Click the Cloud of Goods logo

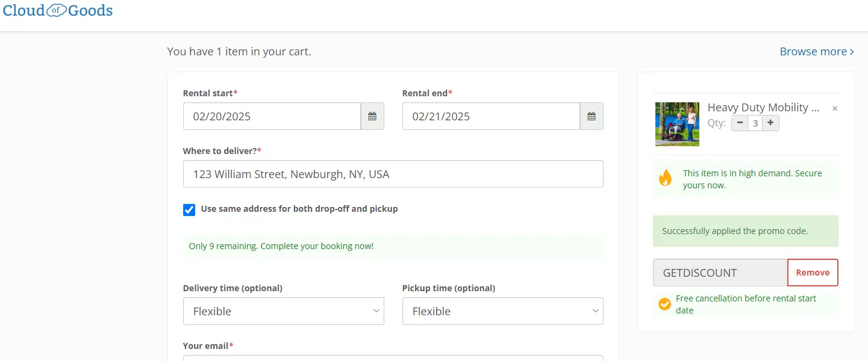coord(58,10)
